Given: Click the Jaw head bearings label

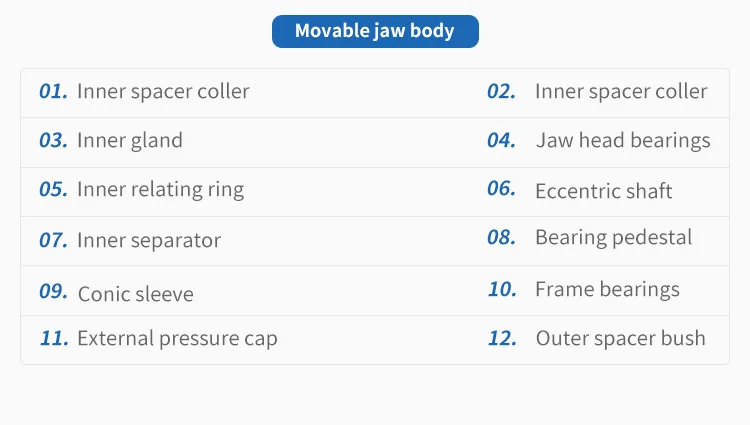Looking at the screenshot, I should (623, 141).
